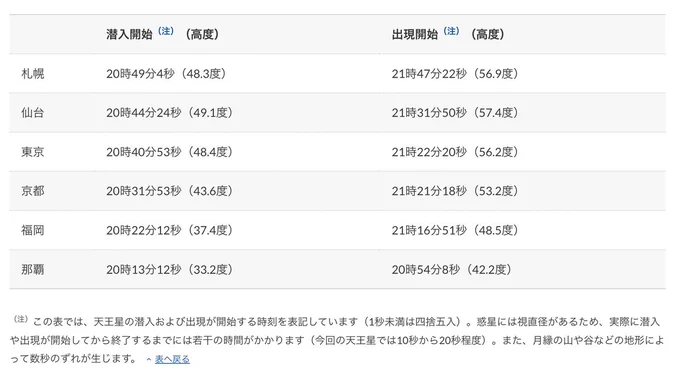
Task: Click the footnote paragraph starting この表では
Action: 337,340
